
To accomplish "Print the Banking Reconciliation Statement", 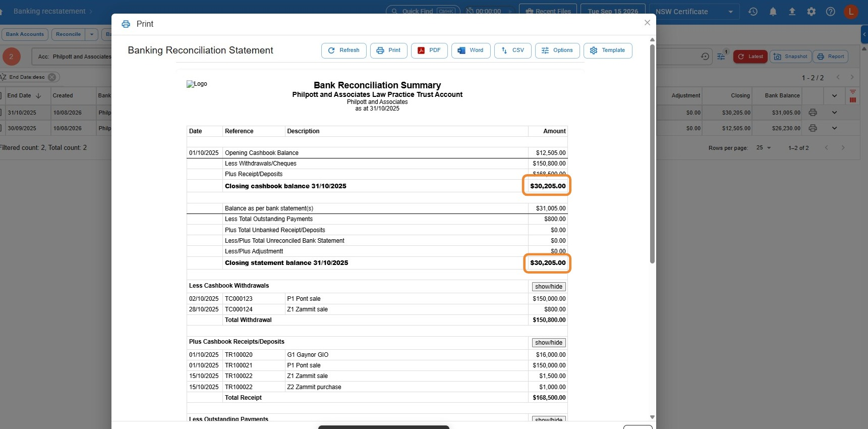I will [389, 50].
